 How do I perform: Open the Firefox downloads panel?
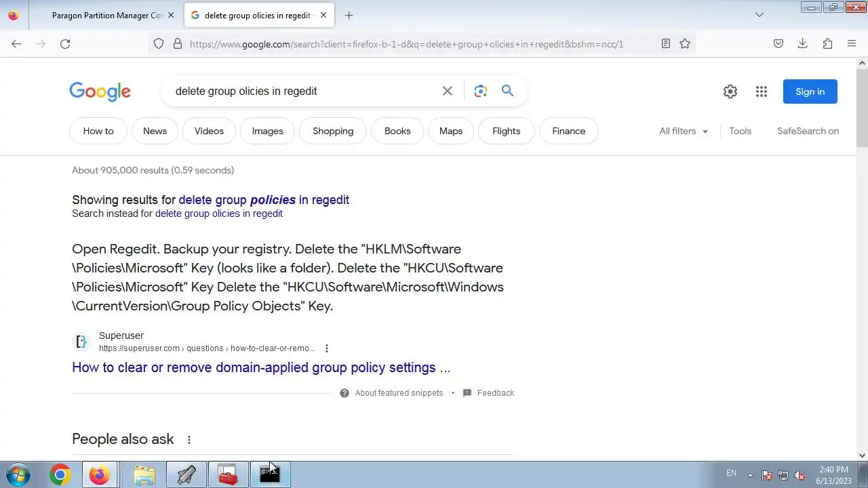click(803, 43)
